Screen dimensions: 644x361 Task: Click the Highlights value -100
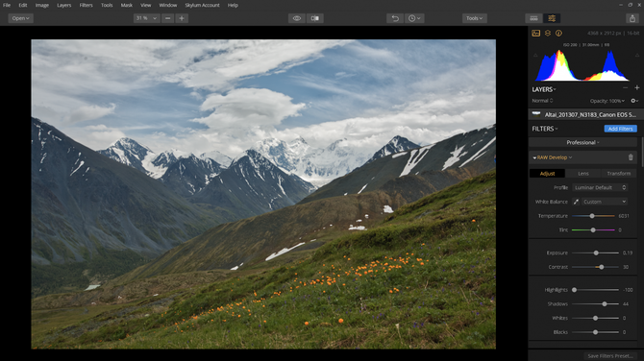(628, 290)
